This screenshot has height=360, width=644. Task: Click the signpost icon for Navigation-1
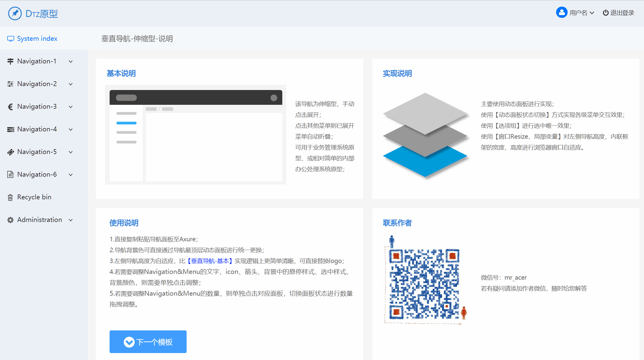10,61
